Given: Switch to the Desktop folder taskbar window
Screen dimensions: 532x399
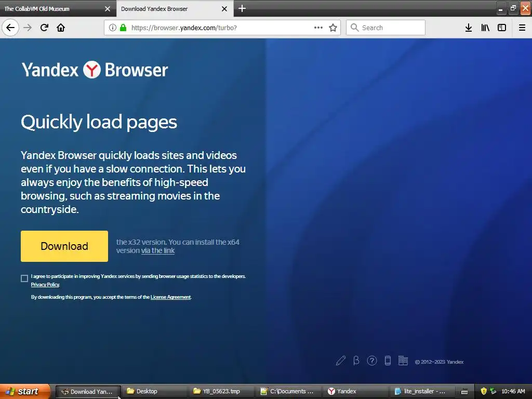Looking at the screenshot, I should 154,391.
